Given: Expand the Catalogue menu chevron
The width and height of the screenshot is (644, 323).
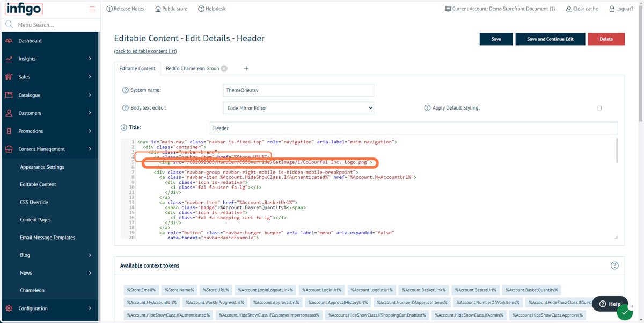Looking at the screenshot, I should pyautogui.click(x=90, y=95).
